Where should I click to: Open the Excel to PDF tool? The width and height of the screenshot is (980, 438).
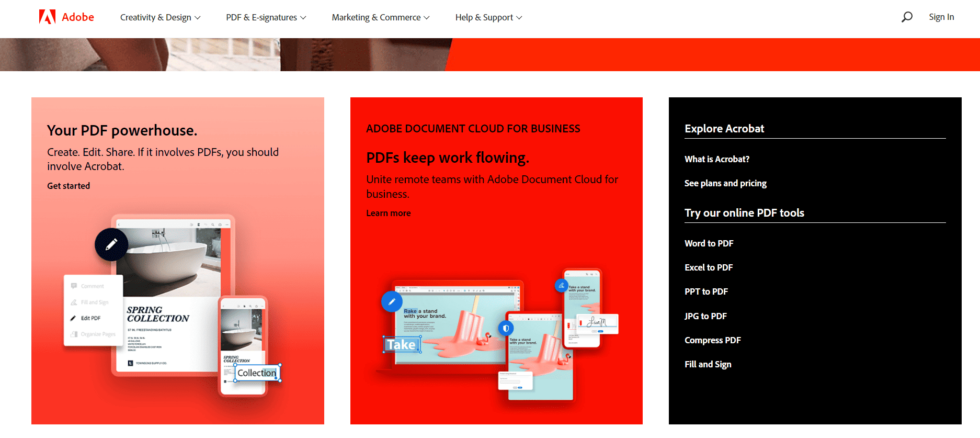pyautogui.click(x=709, y=267)
